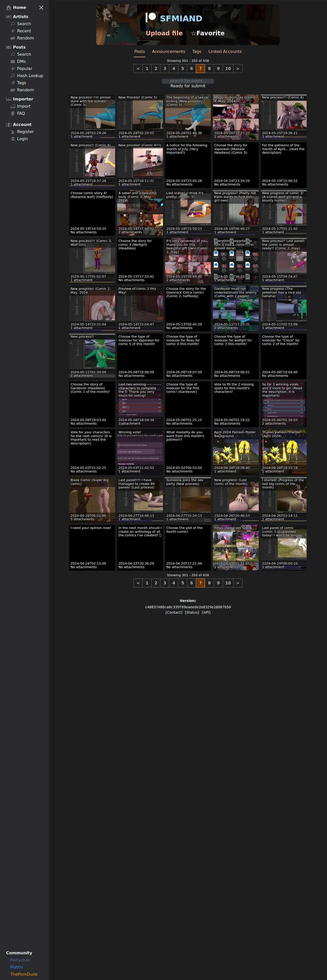Switch to the Linked Accounts tab
Image resolution: width=327 pixels, height=980 pixels.
(225, 52)
